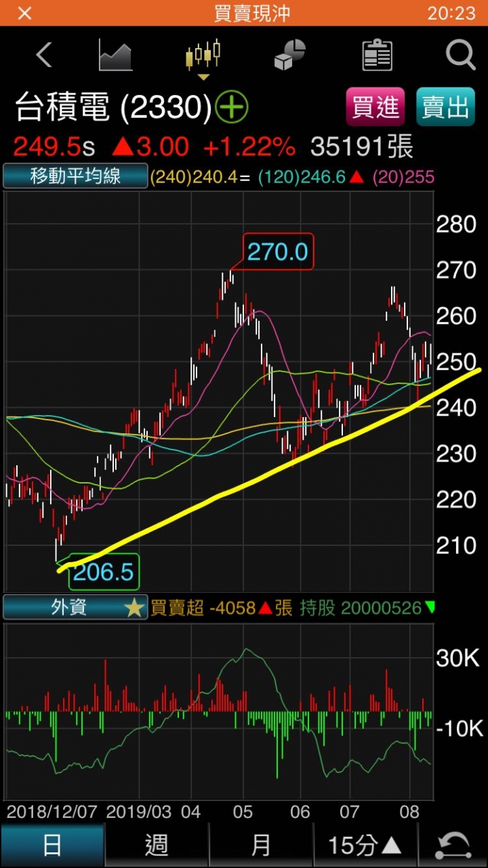This screenshot has width=488, height=868.
Task: Add 台積電 to watchlist with green plus
Action: pyautogui.click(x=232, y=107)
